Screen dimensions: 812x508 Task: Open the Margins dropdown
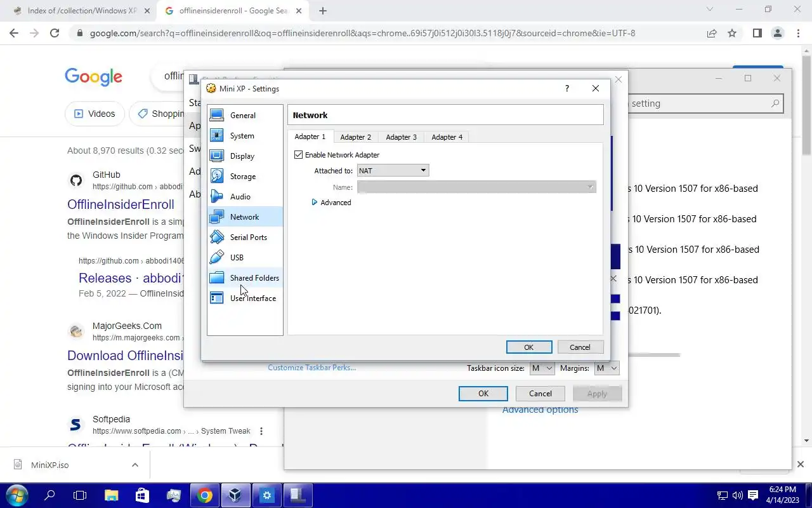pos(606,368)
